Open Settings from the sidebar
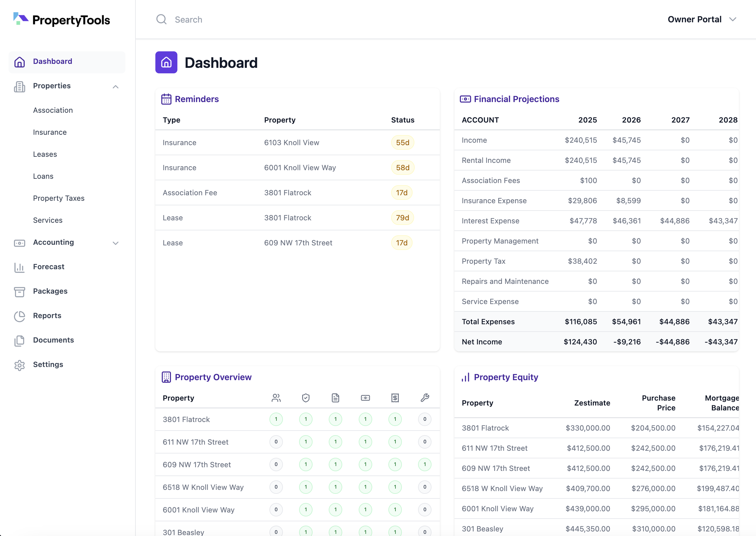Viewport: 756px width, 536px height. (x=48, y=364)
